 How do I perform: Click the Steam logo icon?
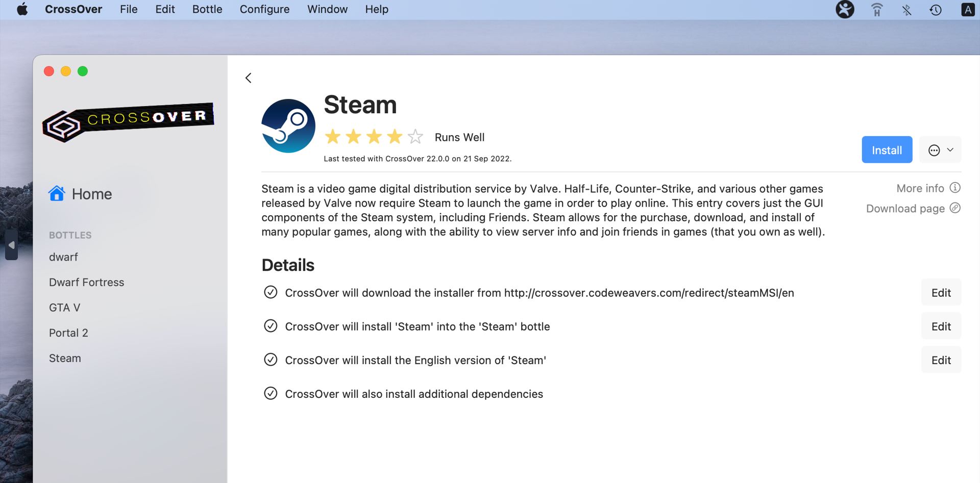tap(288, 126)
